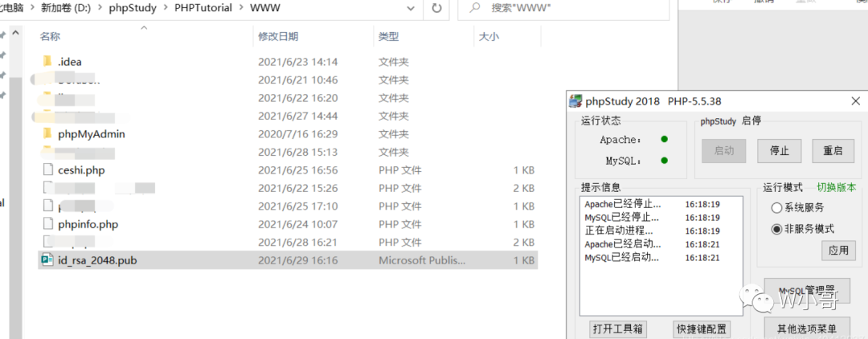The height and width of the screenshot is (339, 868).
Task: Sort by 大小 column header
Action: tap(489, 36)
